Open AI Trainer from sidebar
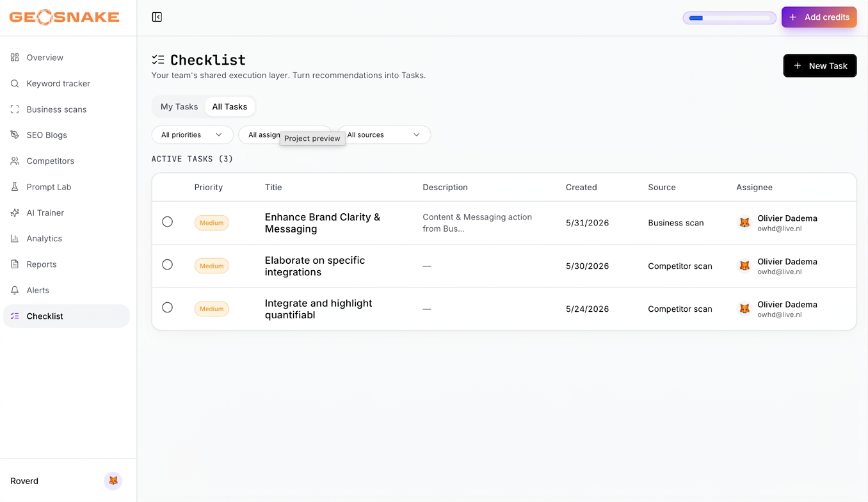 tap(67, 213)
